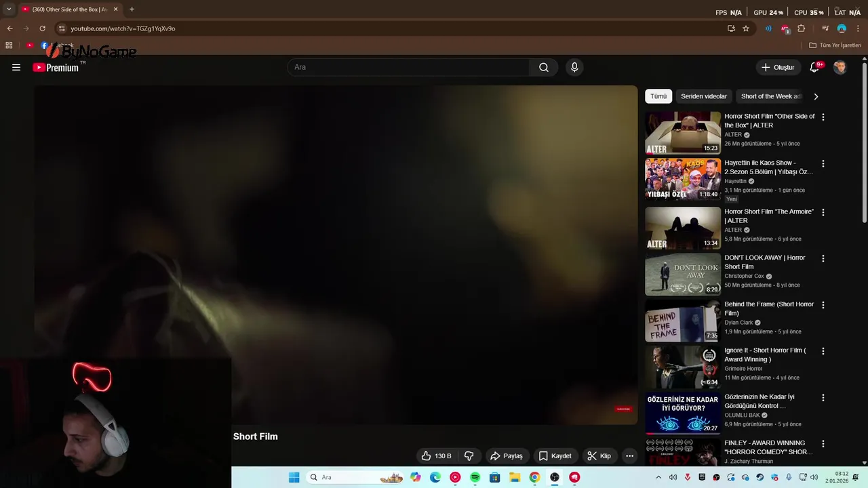Open options for Gözlerinizin Ne Kadar video
The width and height of the screenshot is (868, 488).
[x=823, y=398]
